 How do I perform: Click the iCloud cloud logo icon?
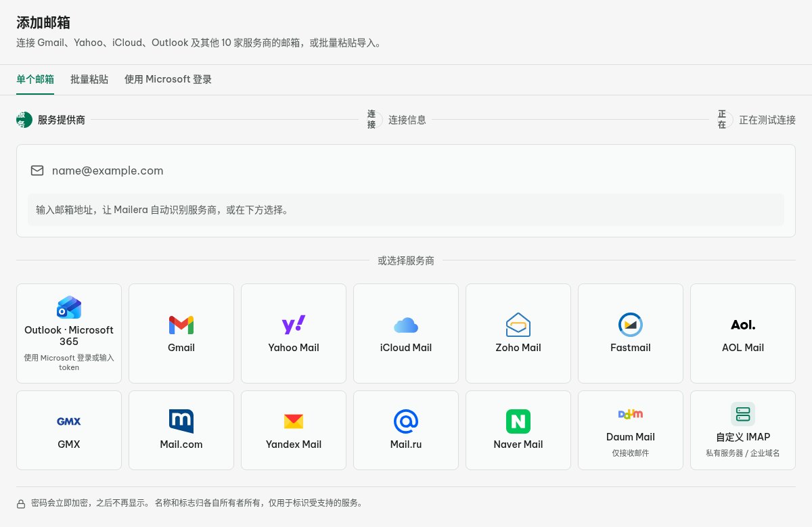click(x=406, y=325)
